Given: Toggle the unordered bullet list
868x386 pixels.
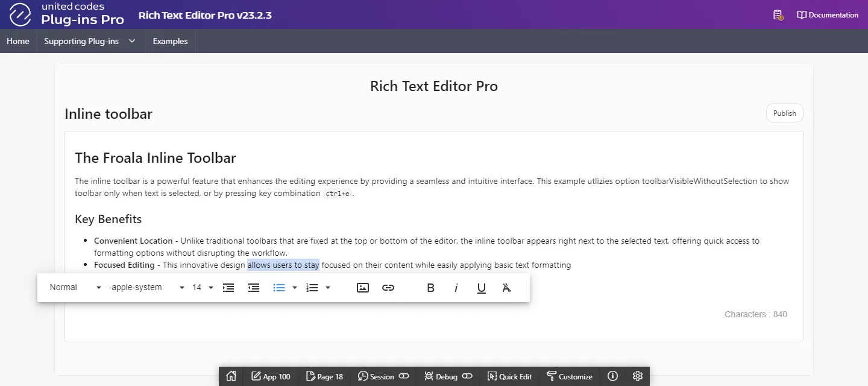Looking at the screenshot, I should click(x=279, y=288).
